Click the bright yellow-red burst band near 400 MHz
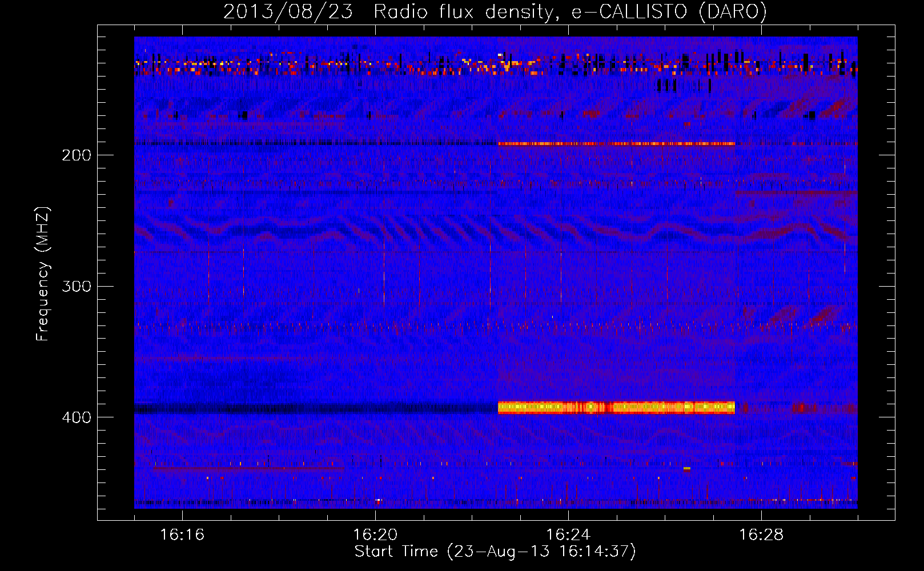 pyautogui.click(x=616, y=407)
